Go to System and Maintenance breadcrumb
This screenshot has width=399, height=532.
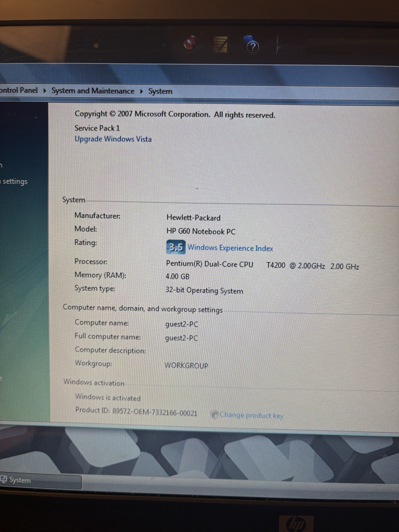click(93, 91)
